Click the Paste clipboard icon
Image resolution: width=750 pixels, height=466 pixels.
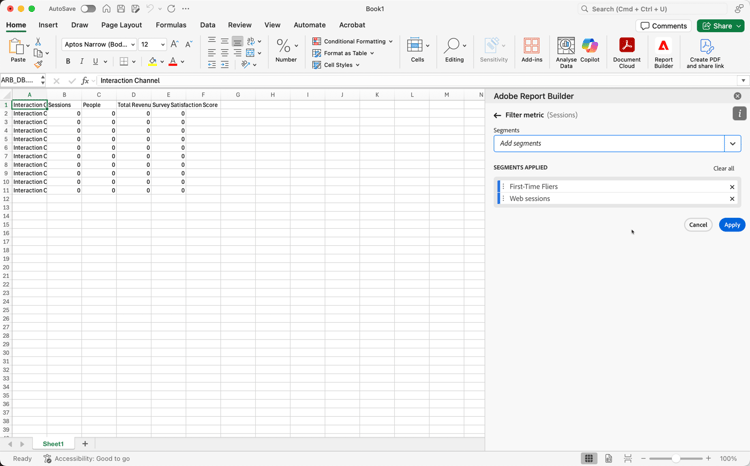[x=16, y=46]
